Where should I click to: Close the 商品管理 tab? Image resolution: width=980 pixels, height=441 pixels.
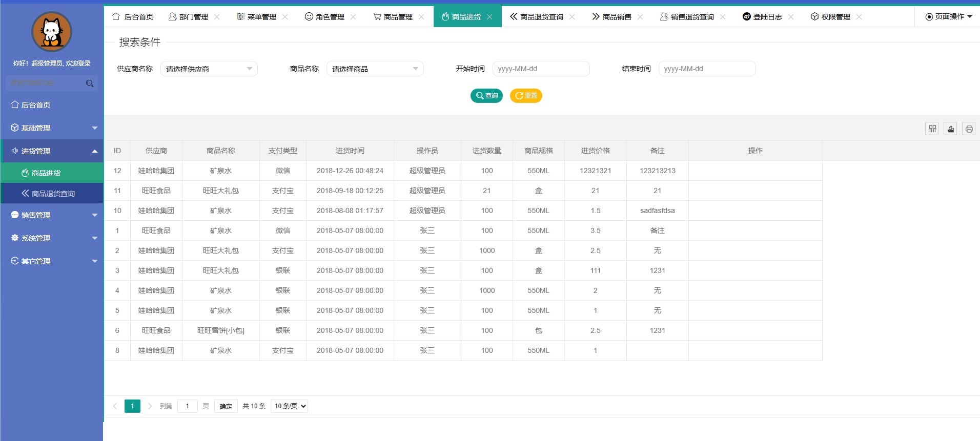pos(421,17)
